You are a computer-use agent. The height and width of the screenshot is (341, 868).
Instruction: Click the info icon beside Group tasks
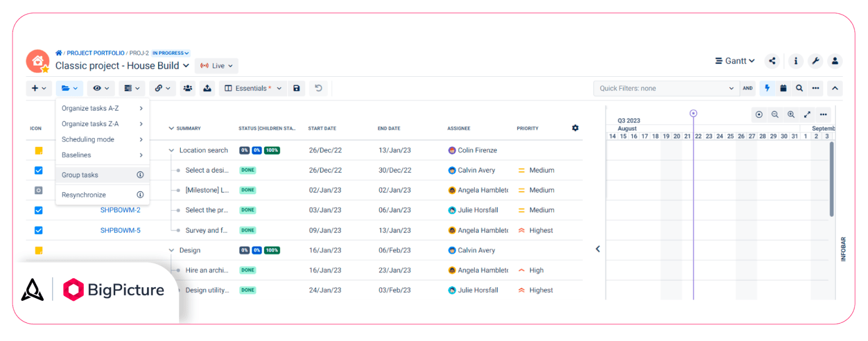pyautogui.click(x=140, y=175)
